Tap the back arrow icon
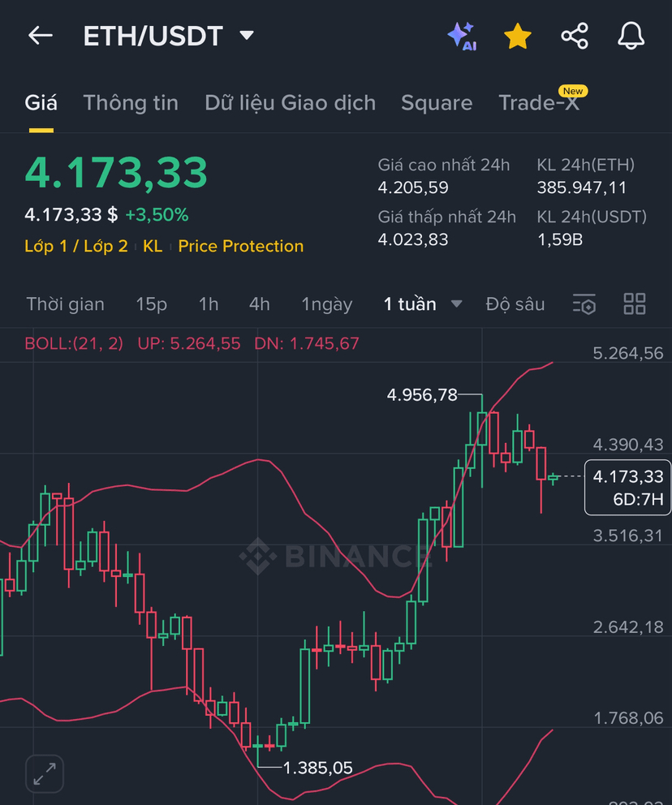The image size is (672, 805). pos(40,36)
